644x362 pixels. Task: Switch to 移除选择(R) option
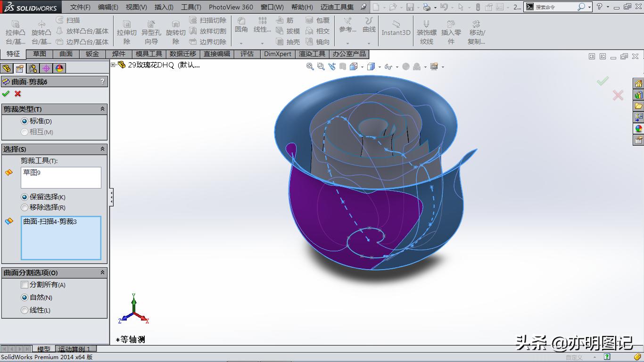pyautogui.click(x=24, y=207)
